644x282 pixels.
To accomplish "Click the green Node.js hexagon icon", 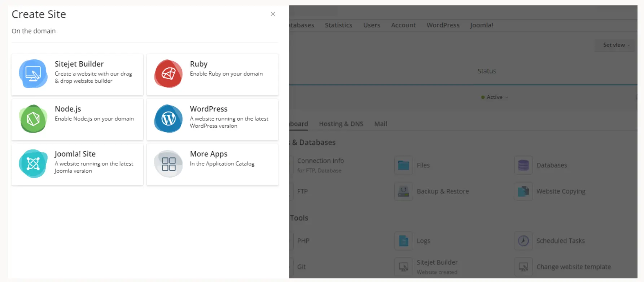I will point(33,119).
